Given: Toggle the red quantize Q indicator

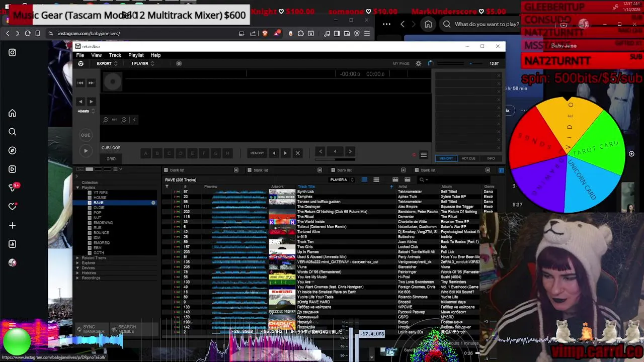Looking at the screenshot, I should tap(414, 155).
